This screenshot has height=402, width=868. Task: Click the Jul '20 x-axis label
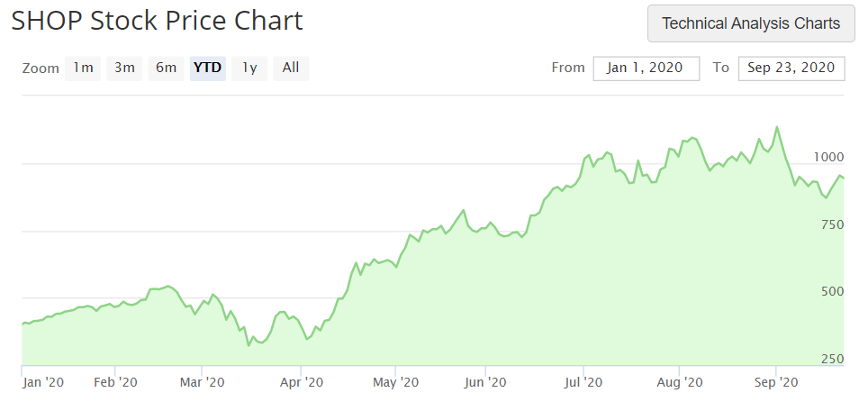pos(583,382)
